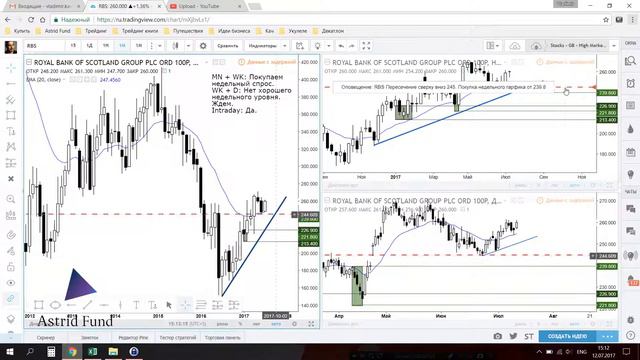Select the crosshair cursor tool in left sidebar
The height and width of the screenshot is (360, 640).
(x=11, y=68)
